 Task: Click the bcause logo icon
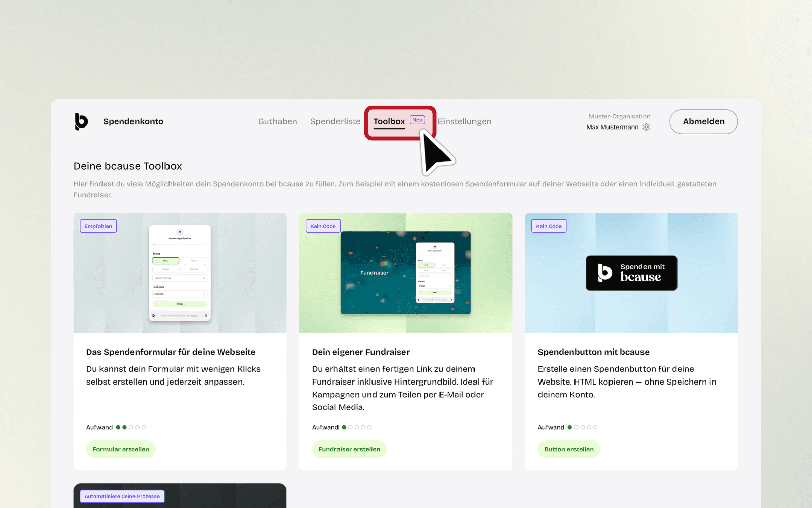pyautogui.click(x=81, y=121)
